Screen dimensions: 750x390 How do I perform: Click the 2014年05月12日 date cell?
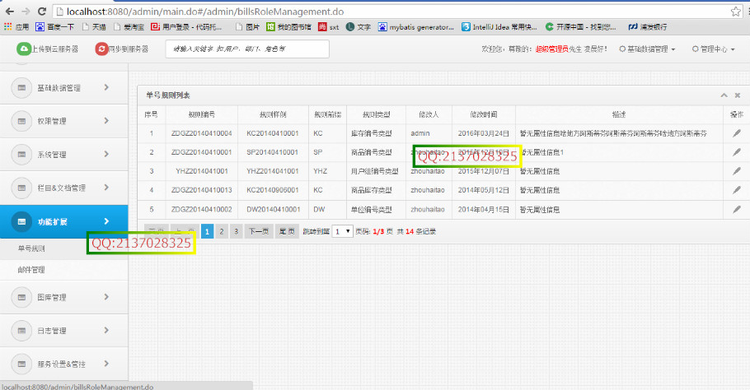pos(484,190)
